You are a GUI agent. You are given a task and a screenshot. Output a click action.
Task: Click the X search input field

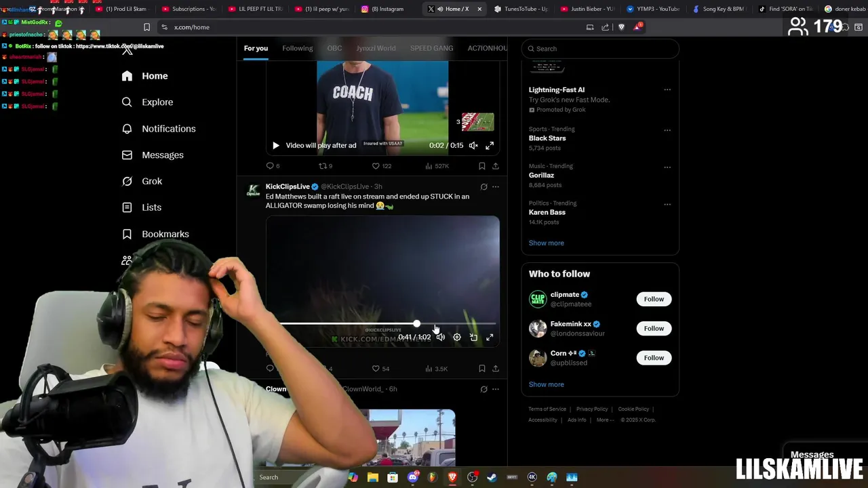click(x=600, y=49)
